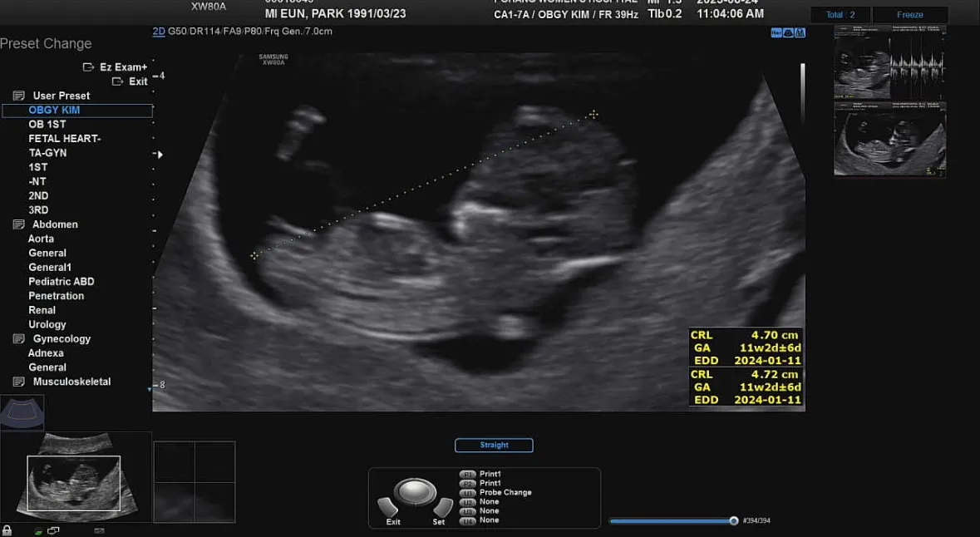
Task: Click the Freeze button
Action: (910, 14)
